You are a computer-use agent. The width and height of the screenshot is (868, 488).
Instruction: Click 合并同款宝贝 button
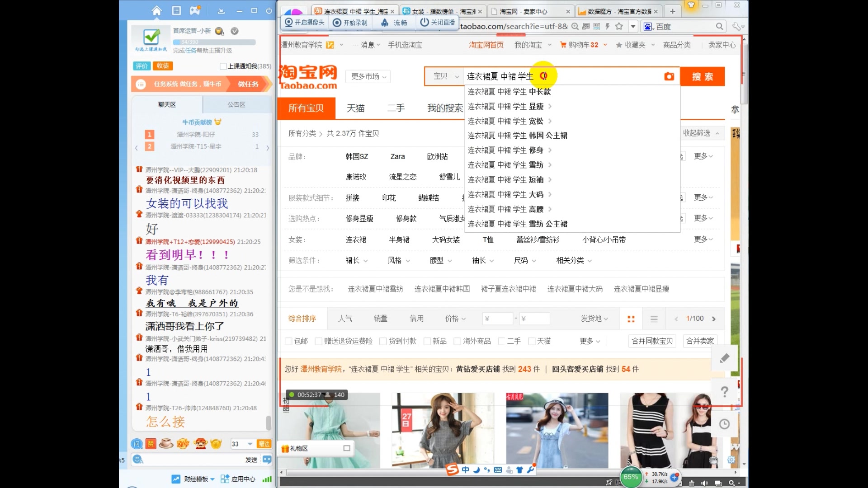pyautogui.click(x=652, y=341)
